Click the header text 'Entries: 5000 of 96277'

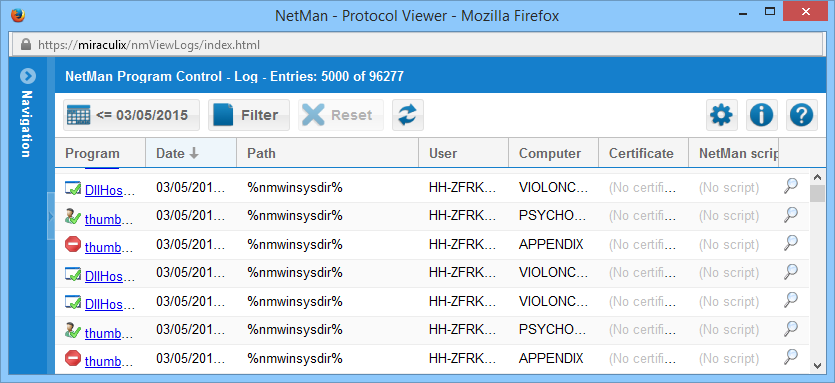(337, 77)
